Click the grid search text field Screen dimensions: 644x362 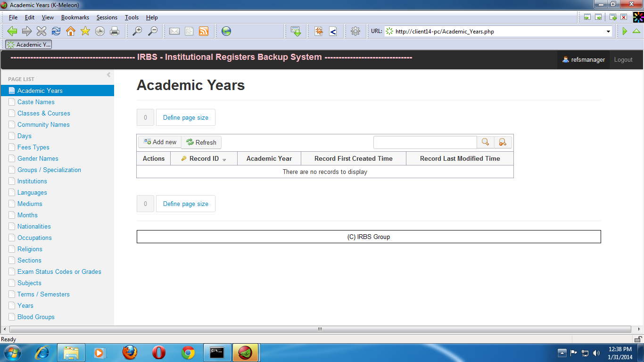point(425,142)
